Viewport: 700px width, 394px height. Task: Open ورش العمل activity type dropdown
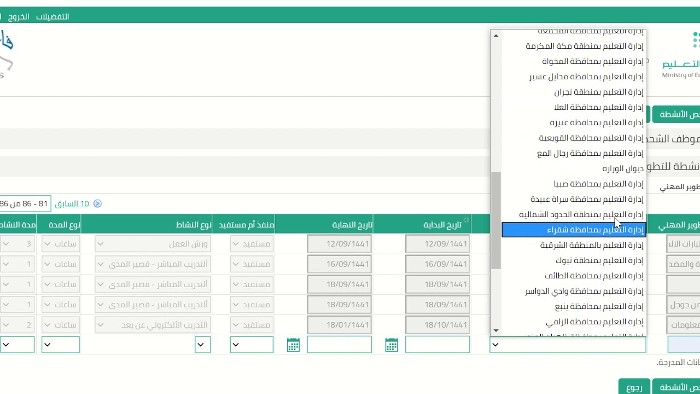[x=153, y=244]
